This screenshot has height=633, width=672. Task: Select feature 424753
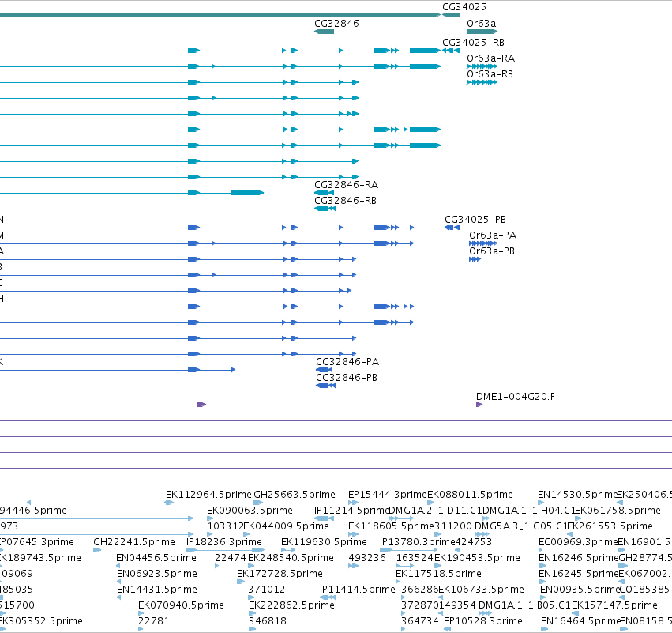pos(474,542)
